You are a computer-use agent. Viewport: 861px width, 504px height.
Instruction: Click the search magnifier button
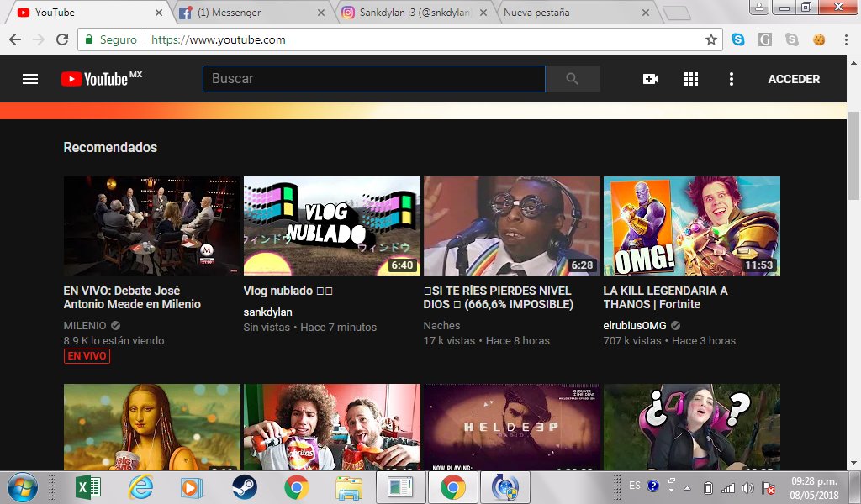tap(572, 79)
